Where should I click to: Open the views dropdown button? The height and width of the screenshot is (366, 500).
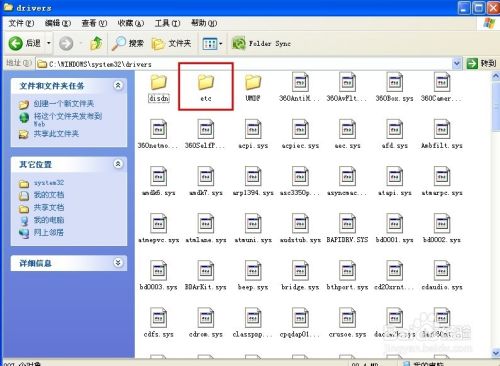[x=212, y=44]
